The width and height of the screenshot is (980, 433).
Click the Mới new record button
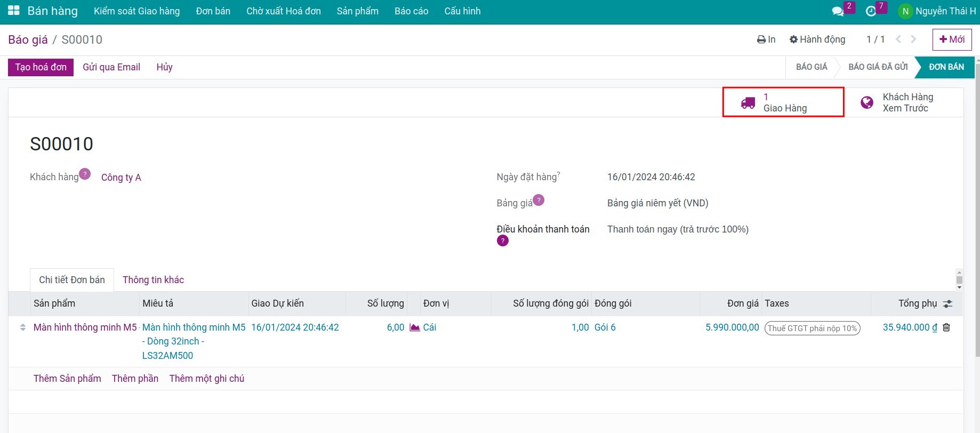pos(952,39)
